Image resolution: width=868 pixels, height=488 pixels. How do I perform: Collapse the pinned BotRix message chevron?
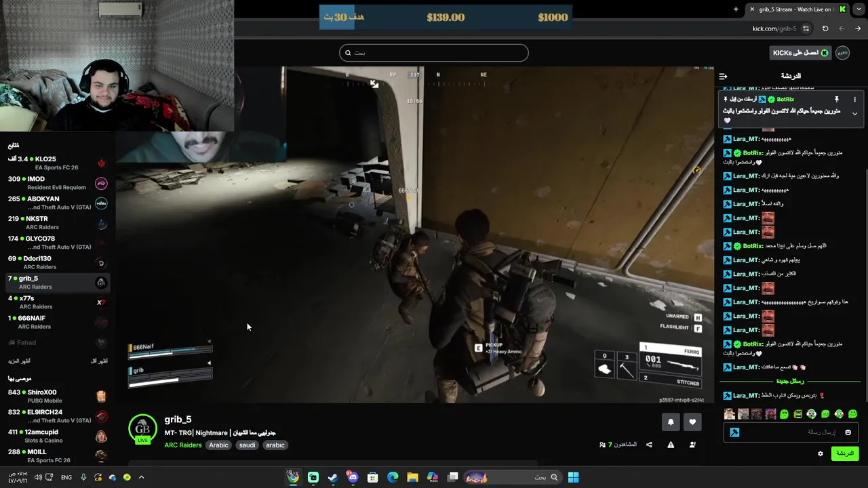tap(854, 114)
